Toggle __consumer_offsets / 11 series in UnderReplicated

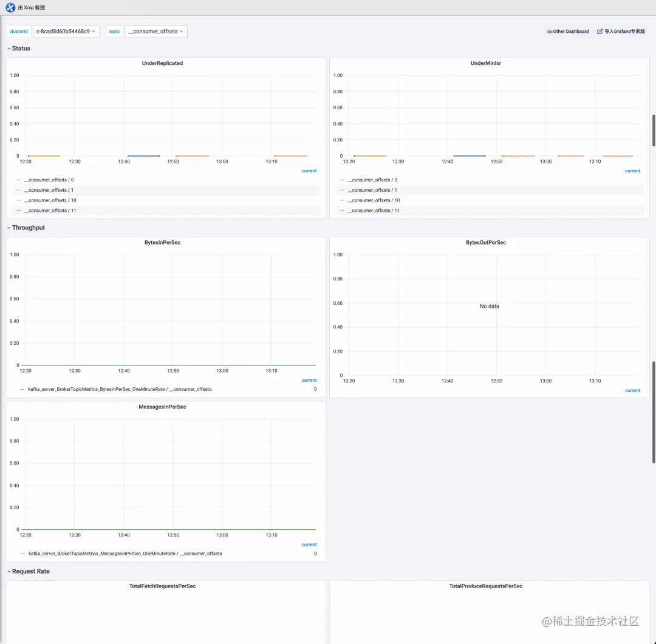tap(50, 211)
